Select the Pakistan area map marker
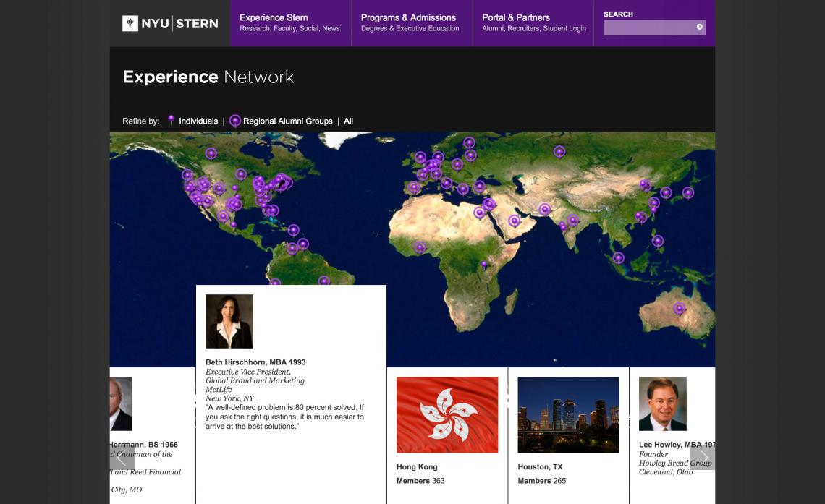This screenshot has width=825, height=504. 544,209
